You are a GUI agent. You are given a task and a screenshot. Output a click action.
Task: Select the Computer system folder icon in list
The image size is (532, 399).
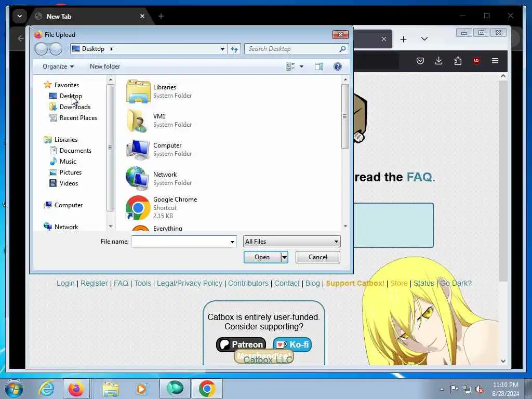point(138,149)
